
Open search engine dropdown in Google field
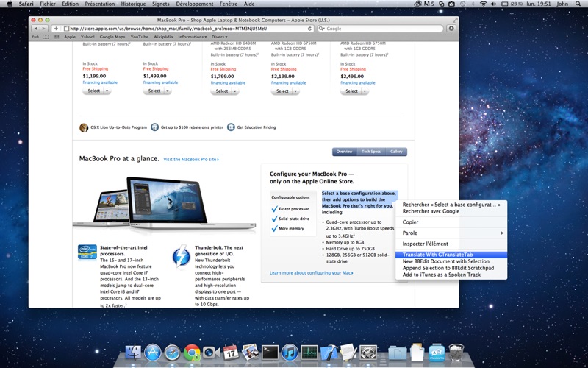(321, 29)
